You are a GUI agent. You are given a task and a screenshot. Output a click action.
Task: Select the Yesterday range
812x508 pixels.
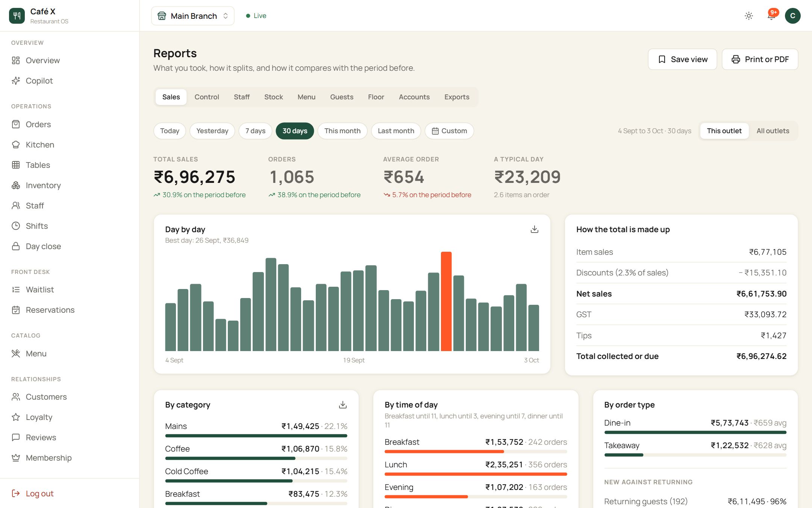[x=212, y=131]
